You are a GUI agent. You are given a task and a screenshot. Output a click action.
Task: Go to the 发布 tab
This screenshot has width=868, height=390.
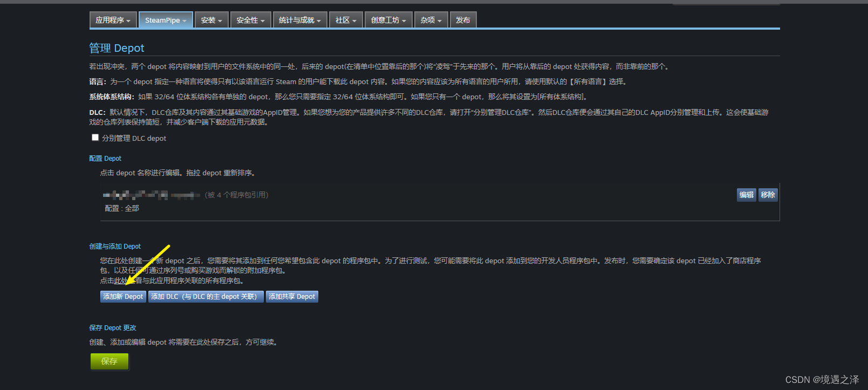[x=463, y=20]
